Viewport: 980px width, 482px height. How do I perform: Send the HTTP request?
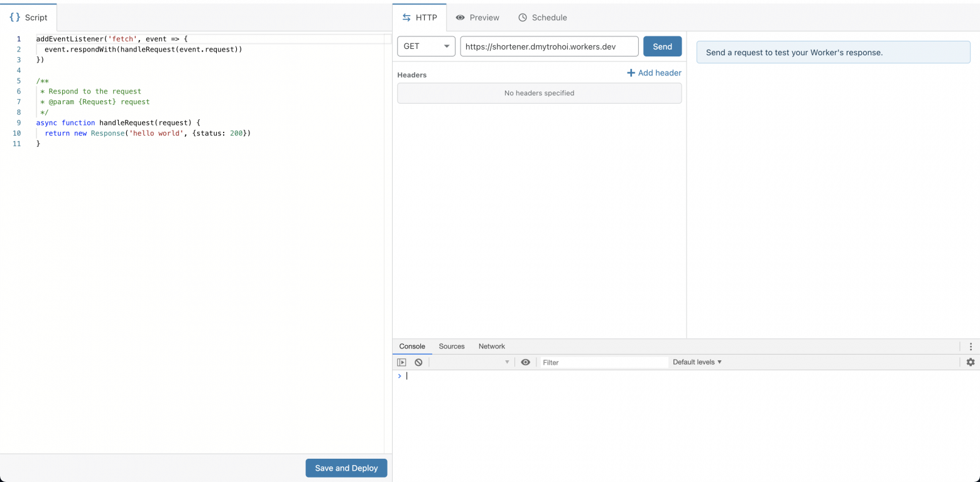pyautogui.click(x=662, y=46)
